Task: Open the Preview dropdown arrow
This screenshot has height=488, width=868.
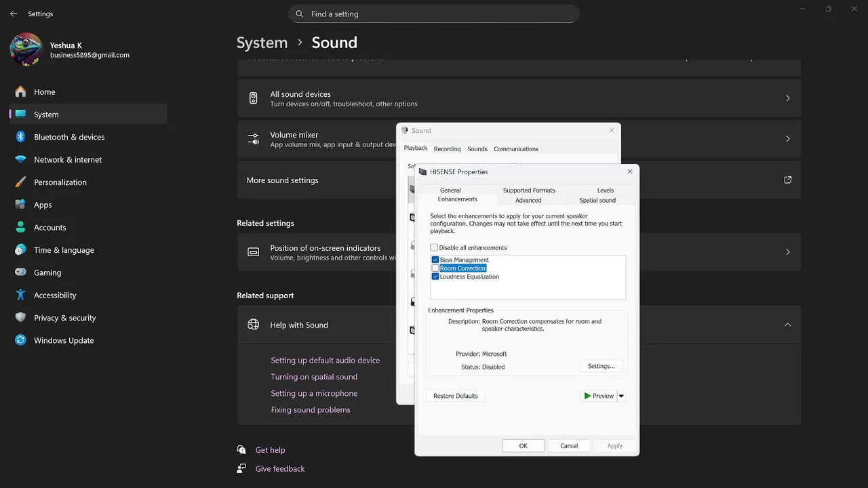Action: (621, 396)
